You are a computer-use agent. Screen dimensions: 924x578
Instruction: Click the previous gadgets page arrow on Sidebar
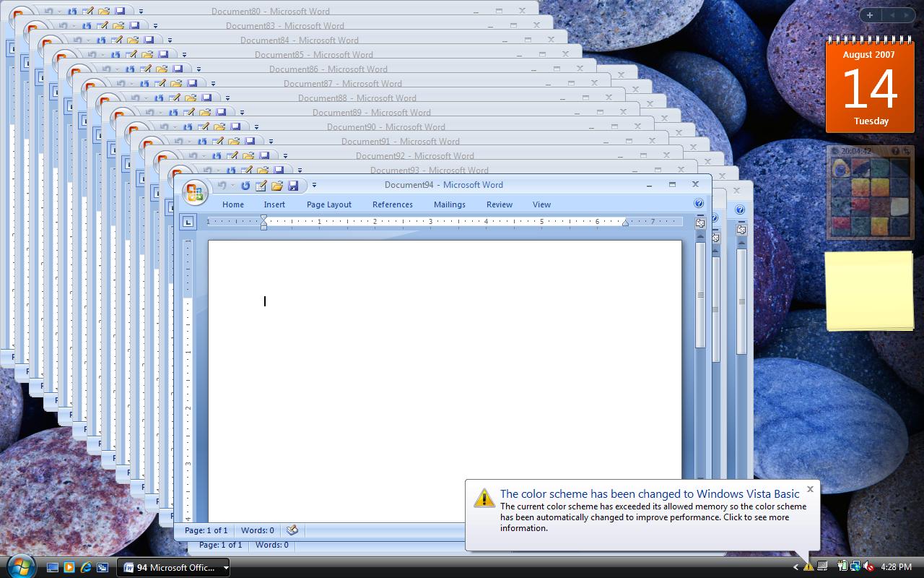tap(891, 14)
